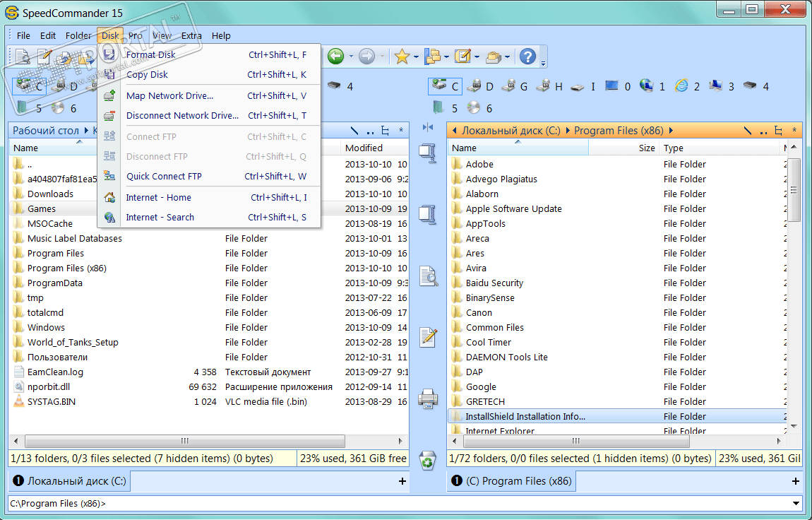Expand arrow after Program Files (x86) in path
812x520 pixels.
(671, 131)
